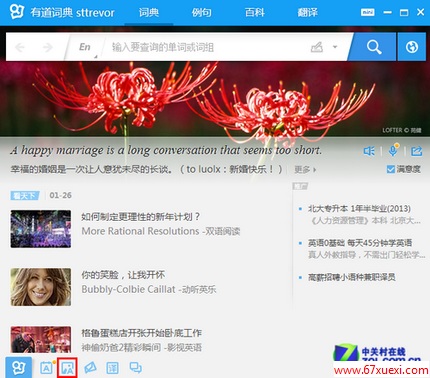This screenshot has width=430, height=378.
Task: Switch to mini window mode
Action: click(367, 12)
